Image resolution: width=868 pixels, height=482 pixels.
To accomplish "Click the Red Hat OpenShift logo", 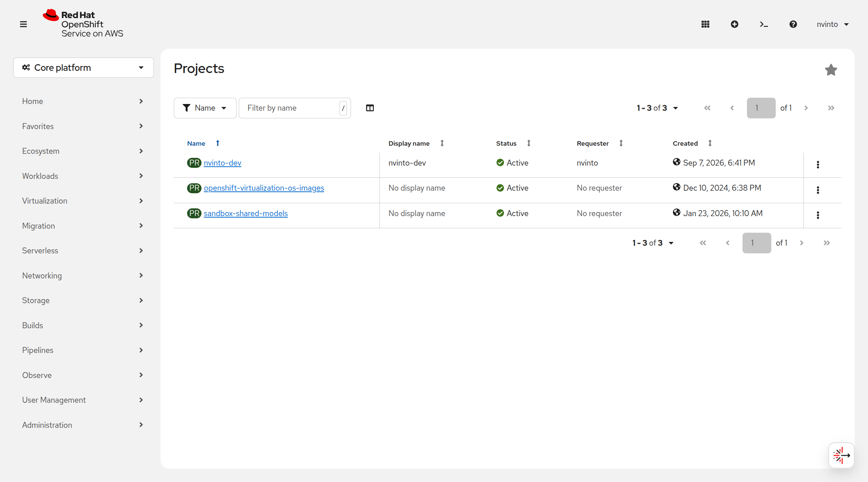I will coord(83,24).
